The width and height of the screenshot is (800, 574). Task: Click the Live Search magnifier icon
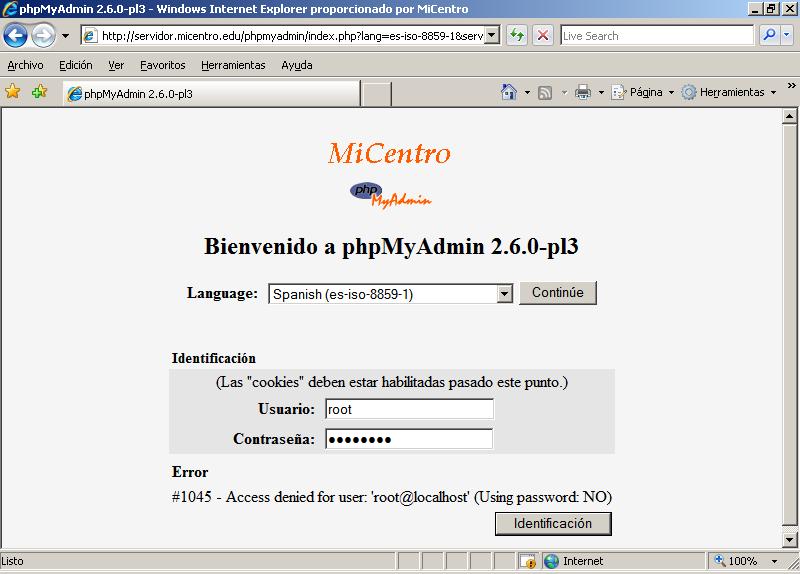[x=770, y=35]
